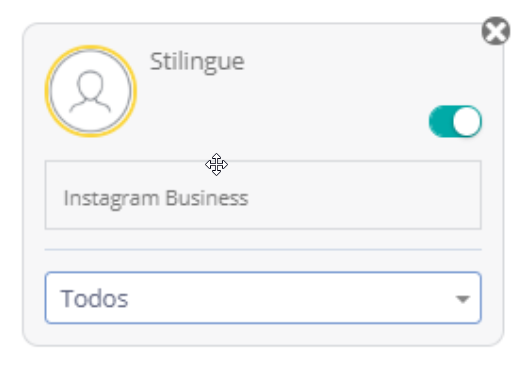Click the Stilingue profile avatar
The height and width of the screenshot is (366, 523).
pyautogui.click(x=90, y=91)
